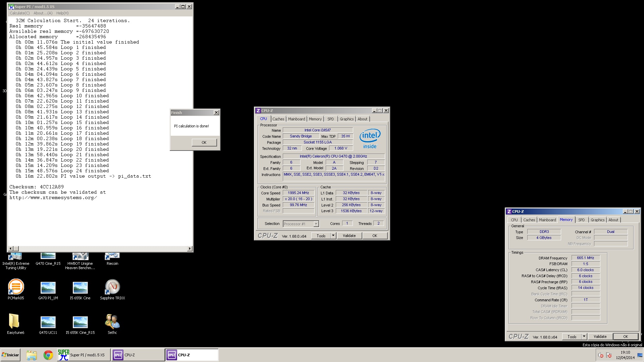
Task: Open Sethc desktop icon
Action: (x=112, y=324)
